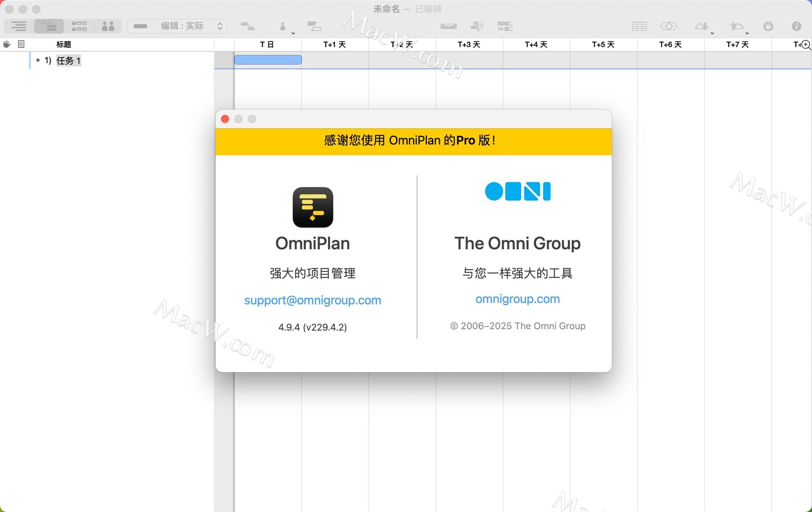The width and height of the screenshot is (812, 512).
Task: Open the 编辑:实际 editing mode dropdown
Action: (178, 26)
